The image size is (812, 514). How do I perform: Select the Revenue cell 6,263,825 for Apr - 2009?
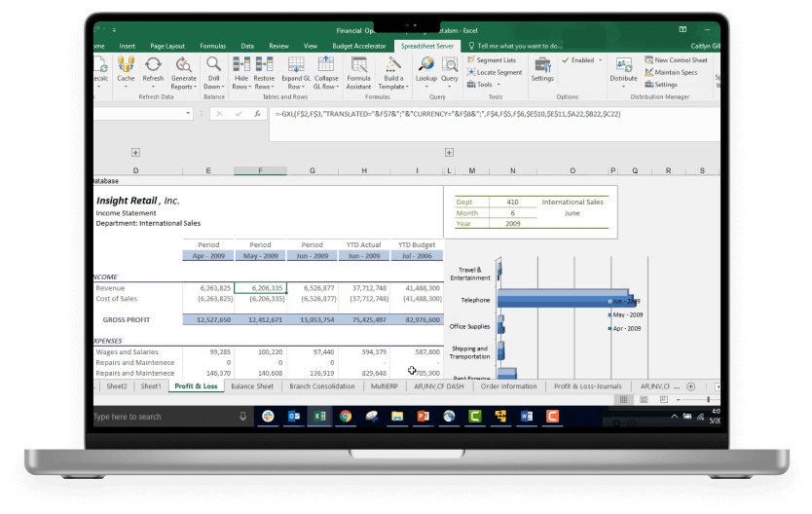pyautogui.click(x=208, y=288)
